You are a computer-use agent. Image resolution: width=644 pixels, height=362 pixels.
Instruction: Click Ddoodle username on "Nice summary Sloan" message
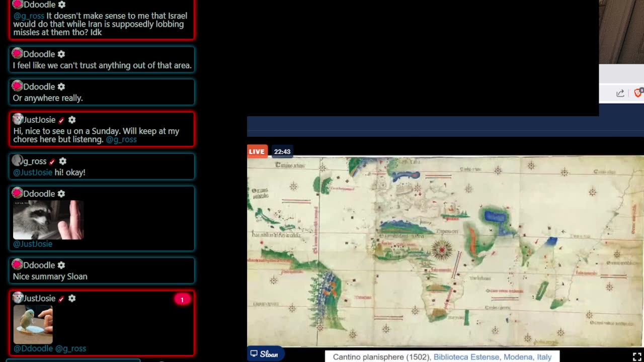pyautogui.click(x=39, y=265)
